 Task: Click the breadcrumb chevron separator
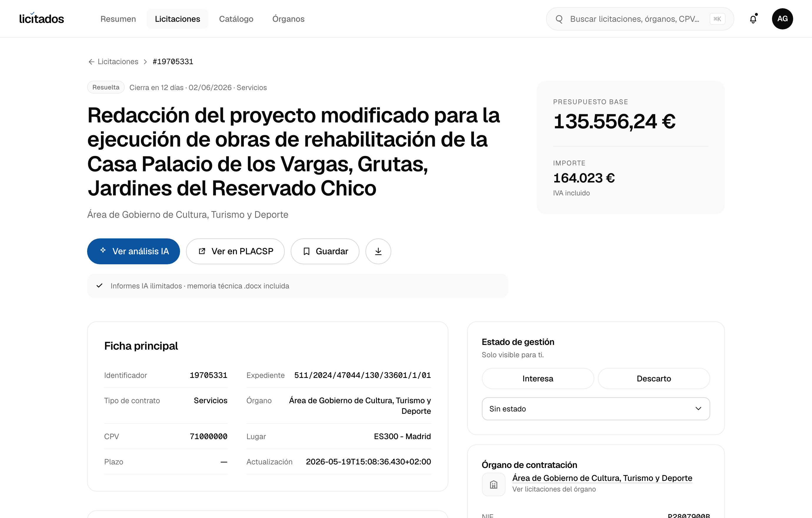(x=145, y=62)
